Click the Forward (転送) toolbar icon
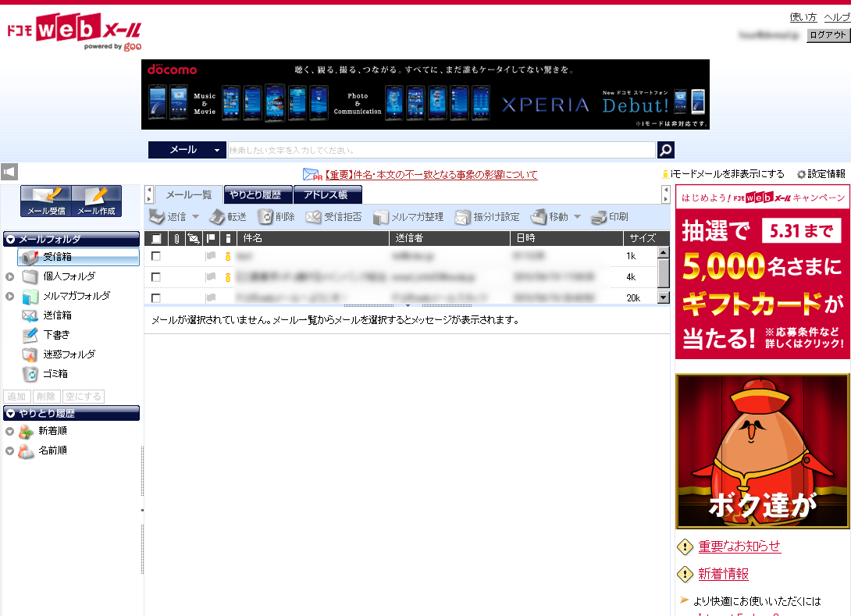The width and height of the screenshot is (851, 616). tap(218, 217)
